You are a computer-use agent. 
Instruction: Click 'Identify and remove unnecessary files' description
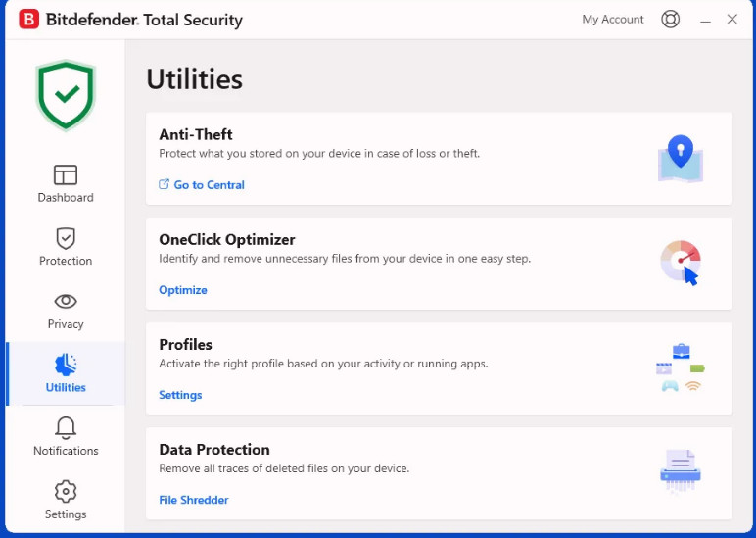point(345,259)
